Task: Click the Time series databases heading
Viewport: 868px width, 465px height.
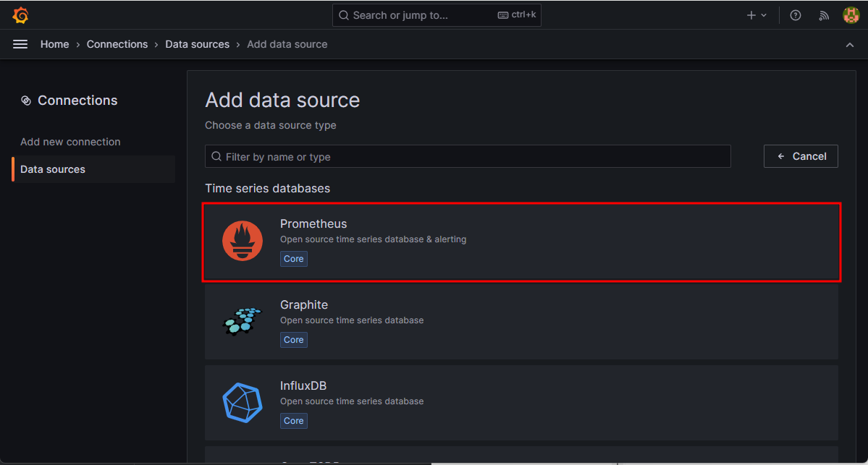Action: tap(267, 188)
